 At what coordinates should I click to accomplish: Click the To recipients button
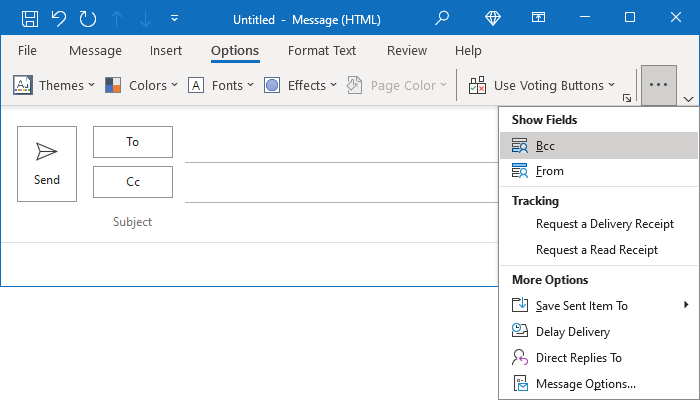pos(133,142)
